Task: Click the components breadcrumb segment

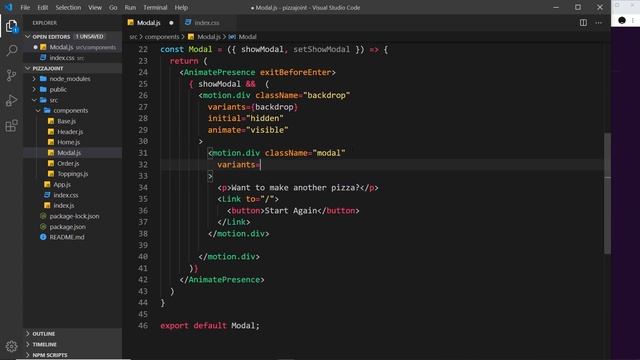Action: [162, 37]
